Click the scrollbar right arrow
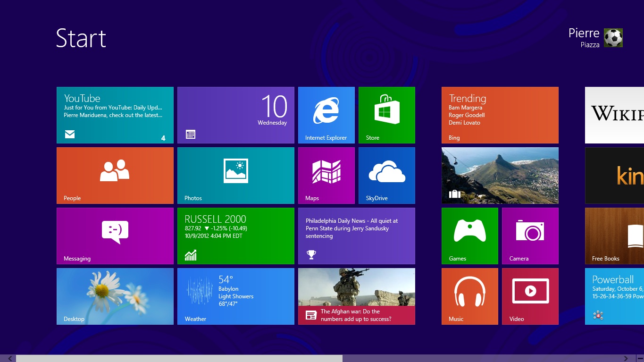 coord(626,358)
